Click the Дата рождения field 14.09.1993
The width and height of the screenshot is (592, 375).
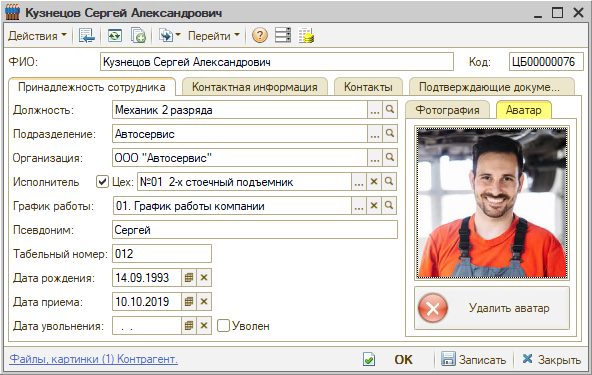pos(147,278)
